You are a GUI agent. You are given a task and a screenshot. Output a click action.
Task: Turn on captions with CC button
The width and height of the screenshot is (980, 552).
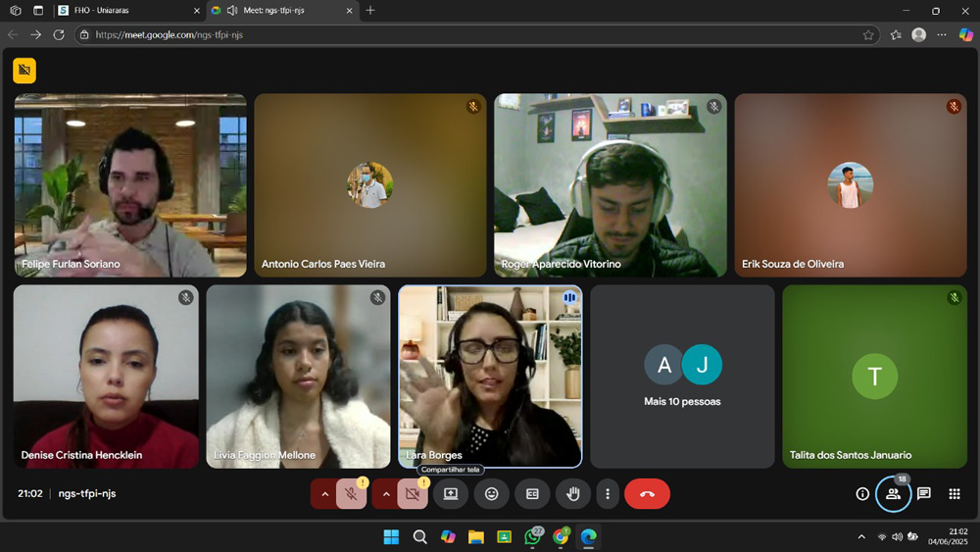pyautogui.click(x=532, y=494)
